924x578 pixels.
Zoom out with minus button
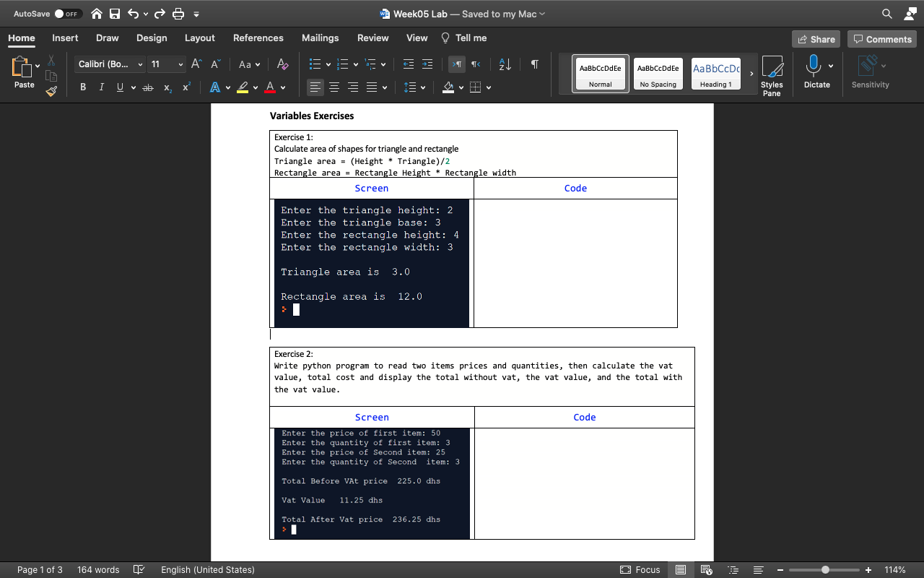(x=780, y=569)
